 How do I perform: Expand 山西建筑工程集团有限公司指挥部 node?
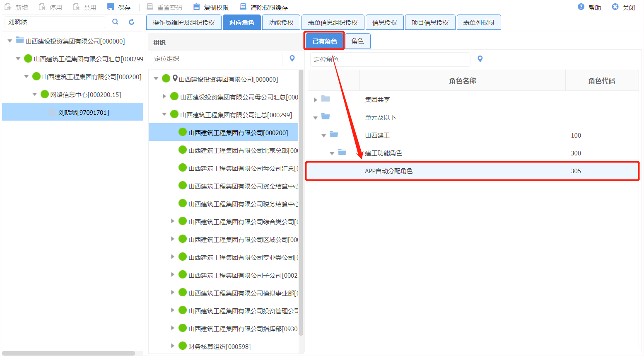pos(172,328)
